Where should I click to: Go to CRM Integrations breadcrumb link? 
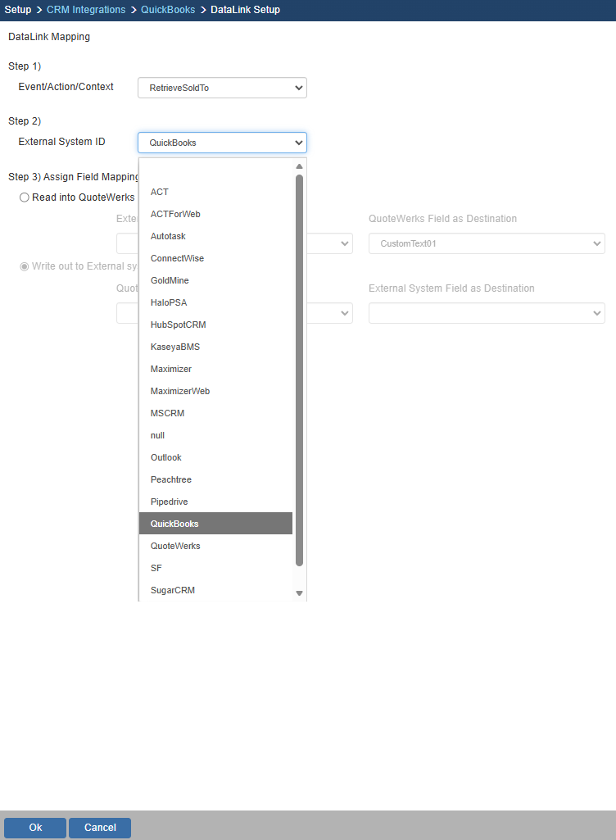[x=86, y=10]
